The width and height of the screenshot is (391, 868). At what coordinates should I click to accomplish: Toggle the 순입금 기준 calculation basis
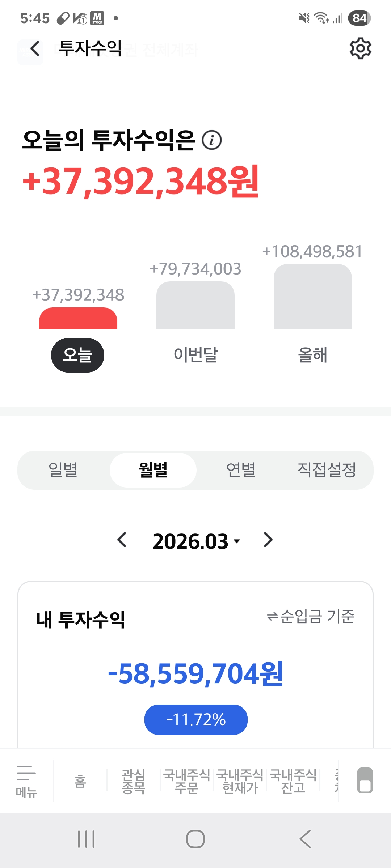pos(311,617)
